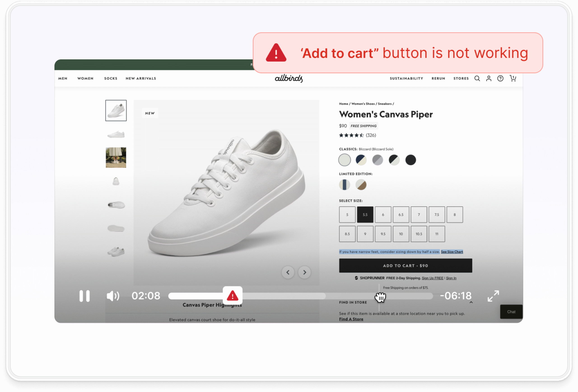Viewport: 578px width, 392px height.
Task: Pause the session replay video
Action: (84, 296)
